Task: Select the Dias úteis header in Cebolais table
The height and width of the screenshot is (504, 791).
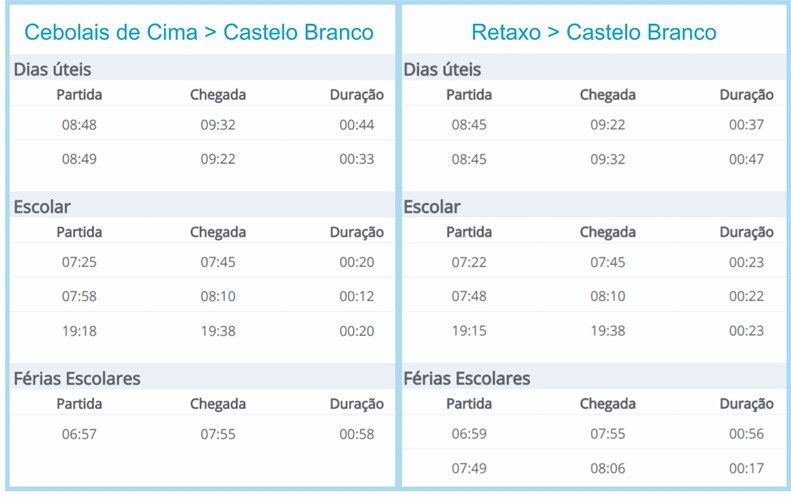Action: [52, 69]
